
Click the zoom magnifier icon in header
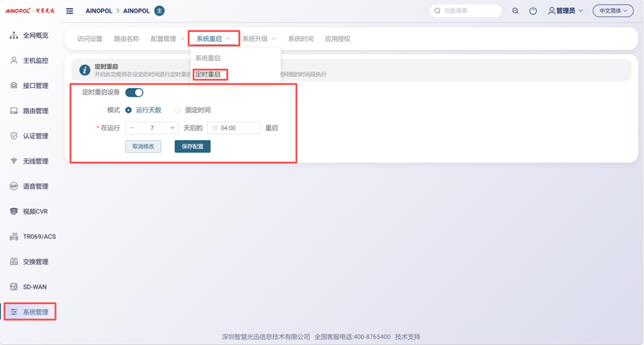pos(515,11)
